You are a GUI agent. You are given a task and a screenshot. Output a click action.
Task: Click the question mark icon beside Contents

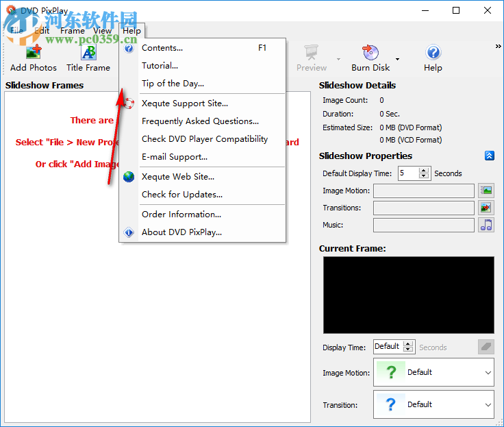(x=129, y=48)
